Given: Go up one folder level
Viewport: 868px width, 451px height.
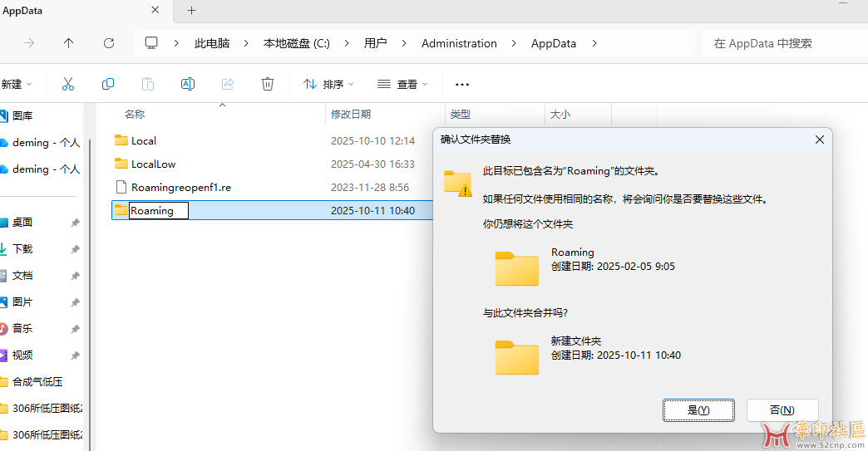Looking at the screenshot, I should [69, 43].
